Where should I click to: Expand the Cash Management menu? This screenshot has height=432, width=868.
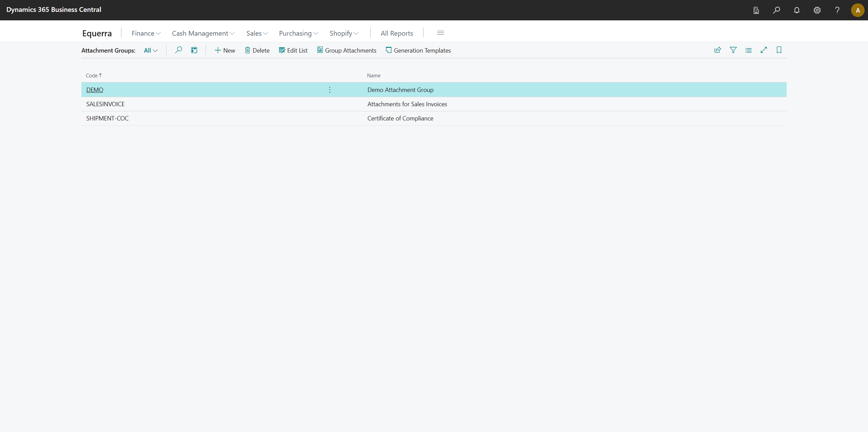pos(203,33)
